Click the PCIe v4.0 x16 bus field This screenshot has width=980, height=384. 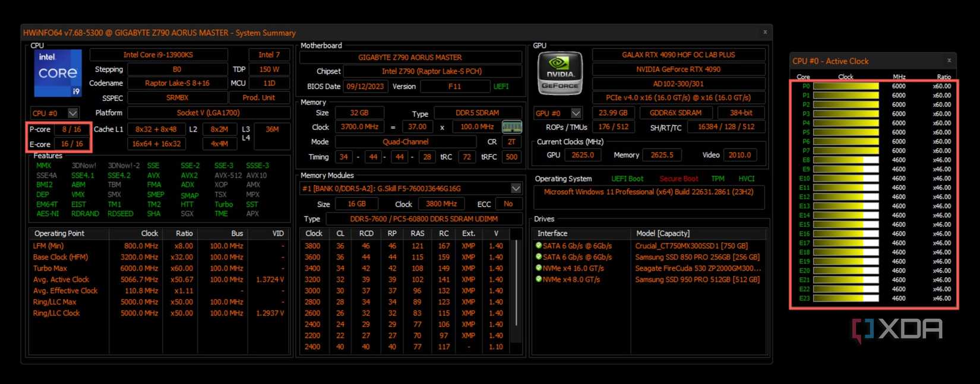point(678,97)
